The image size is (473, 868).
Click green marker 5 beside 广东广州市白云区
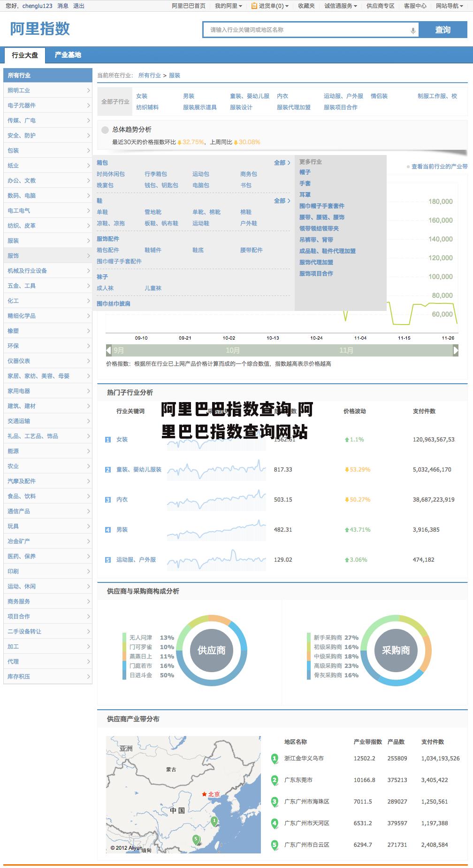pyautogui.click(x=275, y=845)
